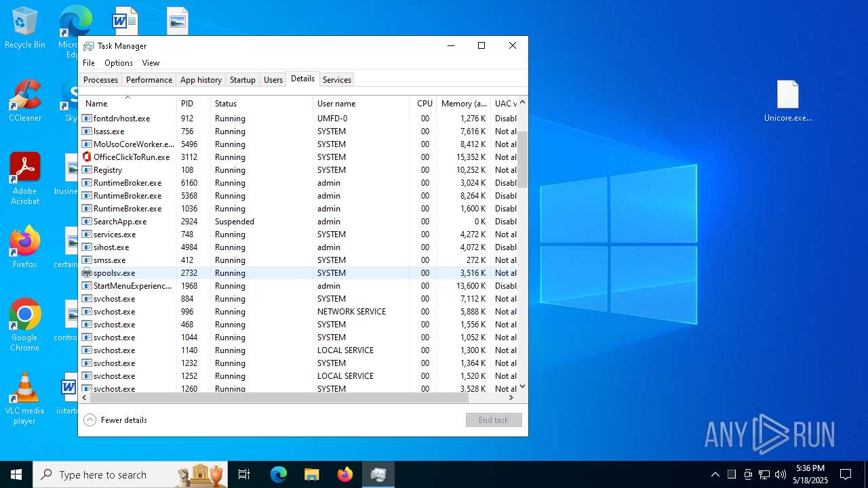Switch to the Users tab
Viewport: 868px width, 488px height.
pos(273,80)
